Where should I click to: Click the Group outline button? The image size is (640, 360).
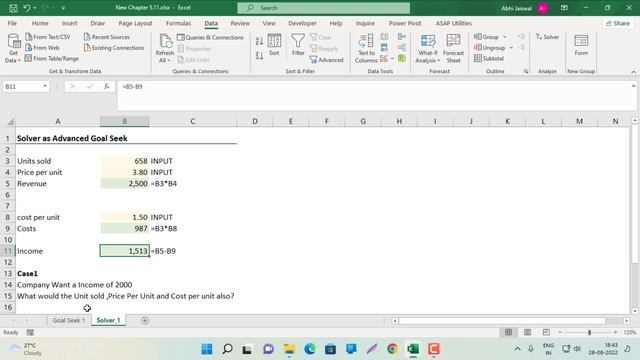click(487, 37)
